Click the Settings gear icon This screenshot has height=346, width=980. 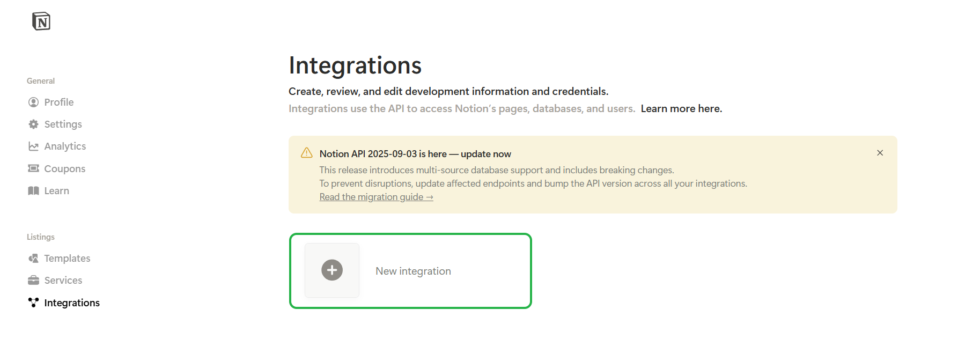pyautogui.click(x=33, y=124)
